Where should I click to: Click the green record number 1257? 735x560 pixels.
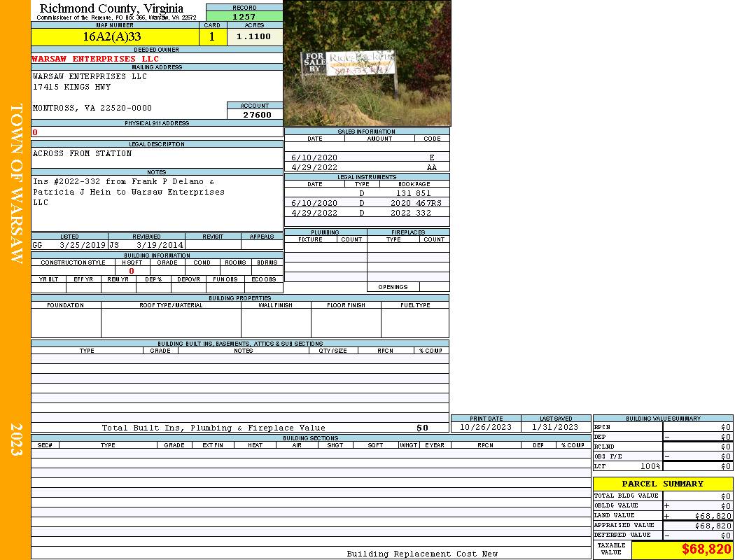click(244, 16)
